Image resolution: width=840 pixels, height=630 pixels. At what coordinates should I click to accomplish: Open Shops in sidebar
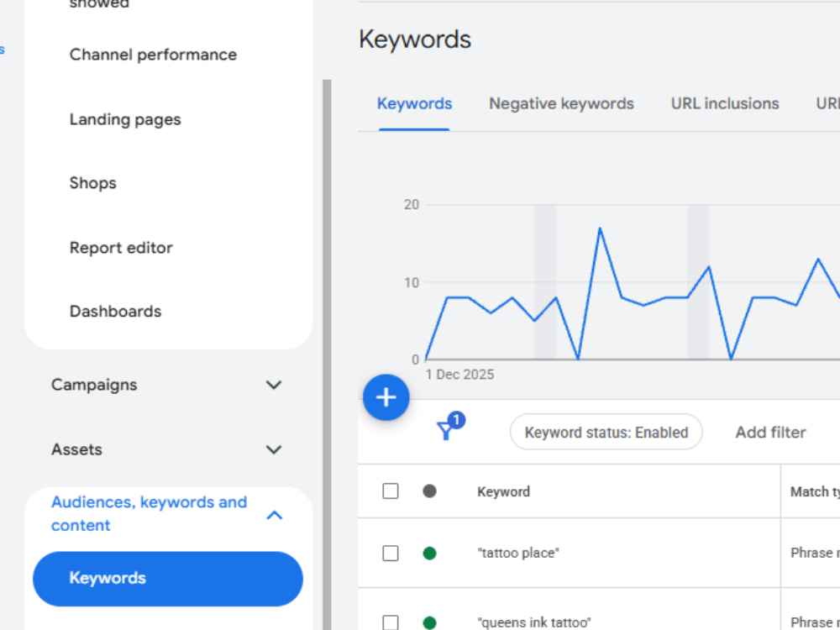tap(92, 183)
